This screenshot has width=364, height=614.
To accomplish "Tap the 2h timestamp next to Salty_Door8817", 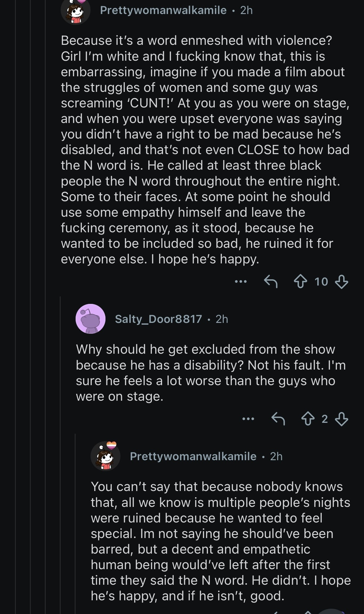I will click(x=222, y=319).
